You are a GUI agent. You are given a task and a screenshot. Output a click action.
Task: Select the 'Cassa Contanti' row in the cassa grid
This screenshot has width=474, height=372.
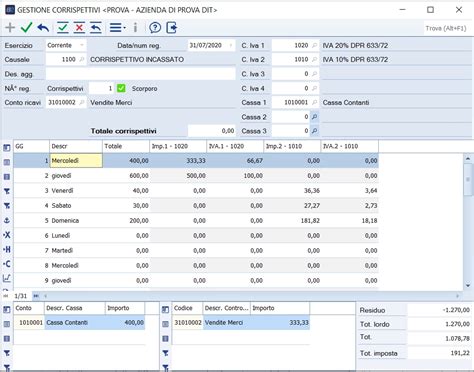[x=79, y=323]
